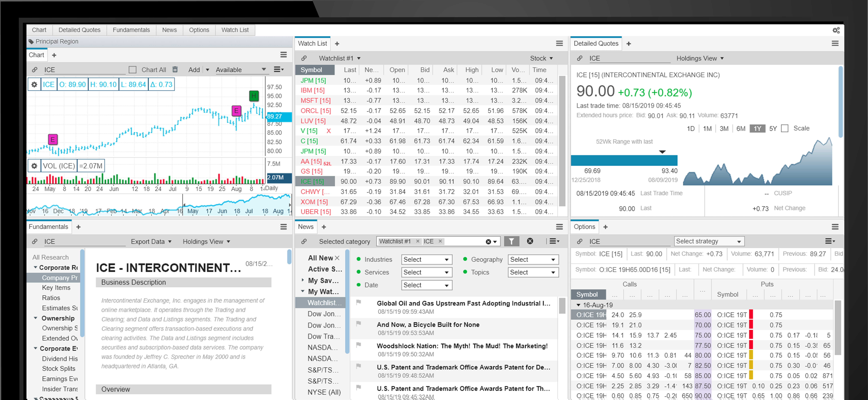Click the News filter funnel icon
The image size is (868, 400).
(x=511, y=241)
